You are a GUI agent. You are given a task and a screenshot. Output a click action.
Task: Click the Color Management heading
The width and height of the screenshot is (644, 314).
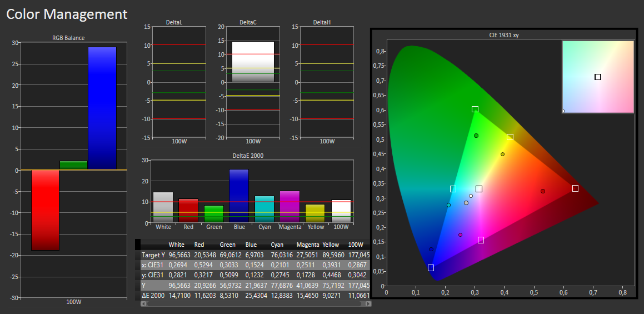tap(67, 13)
